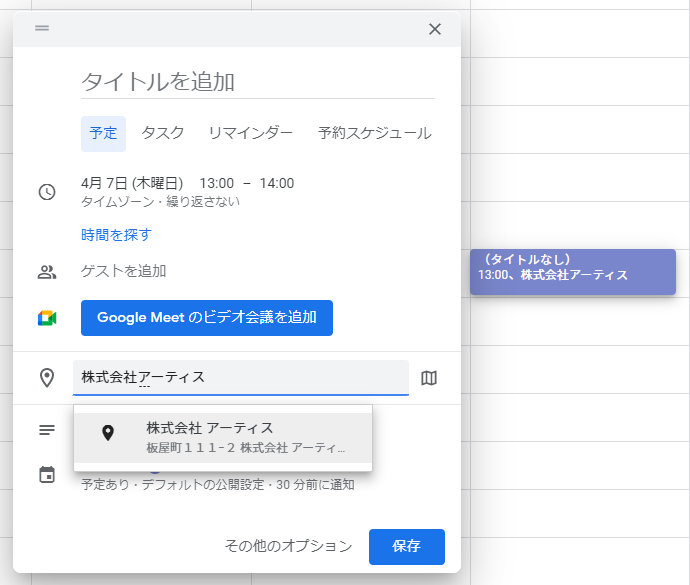Add Google Meet video conferencing
Screen dimensions: 690x585
207,318
